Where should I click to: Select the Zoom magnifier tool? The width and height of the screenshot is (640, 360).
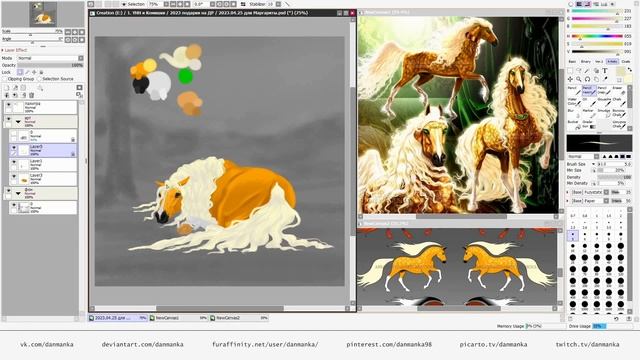point(579,79)
